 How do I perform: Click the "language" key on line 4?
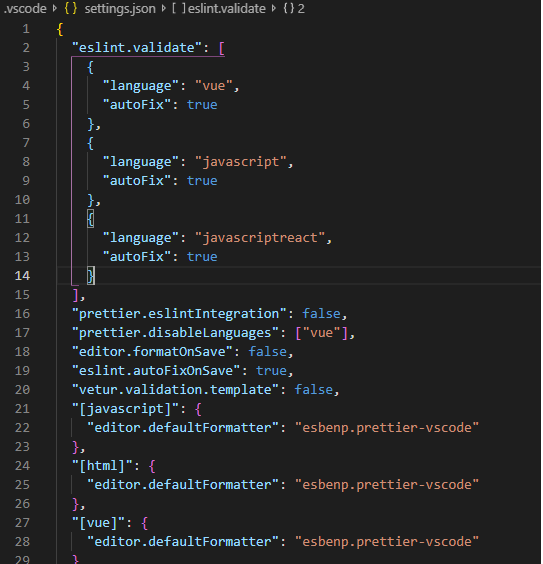[x=141, y=86]
